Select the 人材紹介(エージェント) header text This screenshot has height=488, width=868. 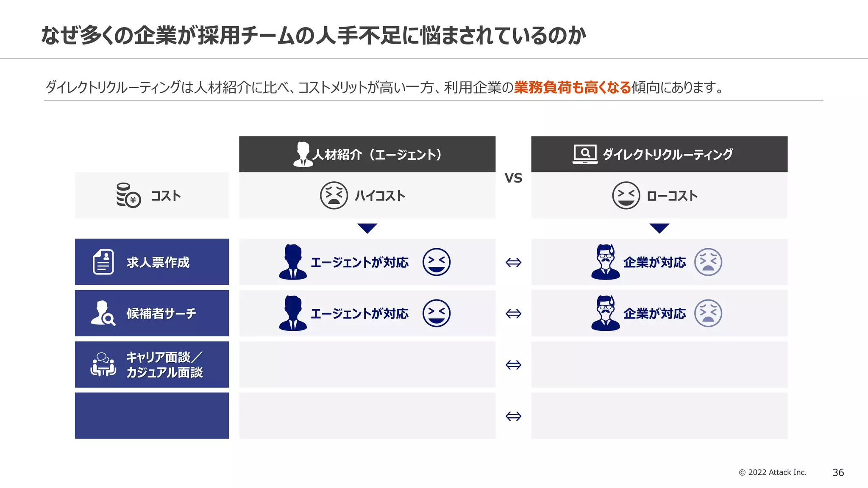(377, 155)
